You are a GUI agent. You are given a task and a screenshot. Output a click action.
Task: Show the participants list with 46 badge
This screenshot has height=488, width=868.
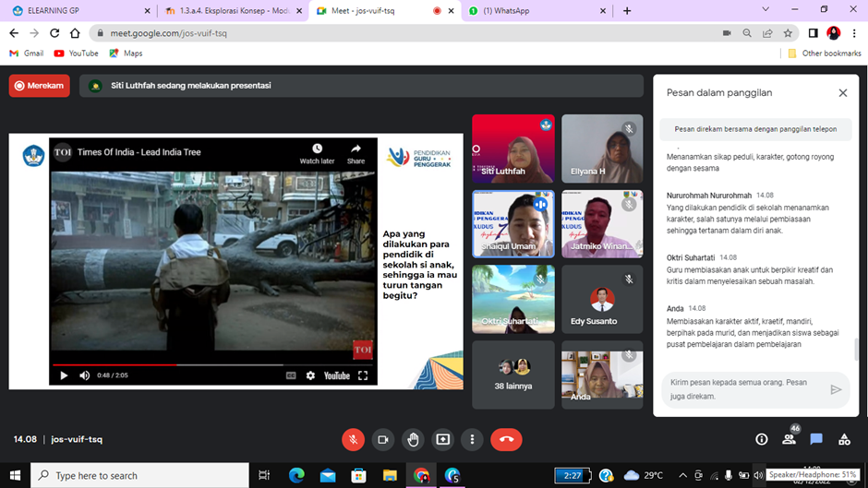tap(789, 439)
